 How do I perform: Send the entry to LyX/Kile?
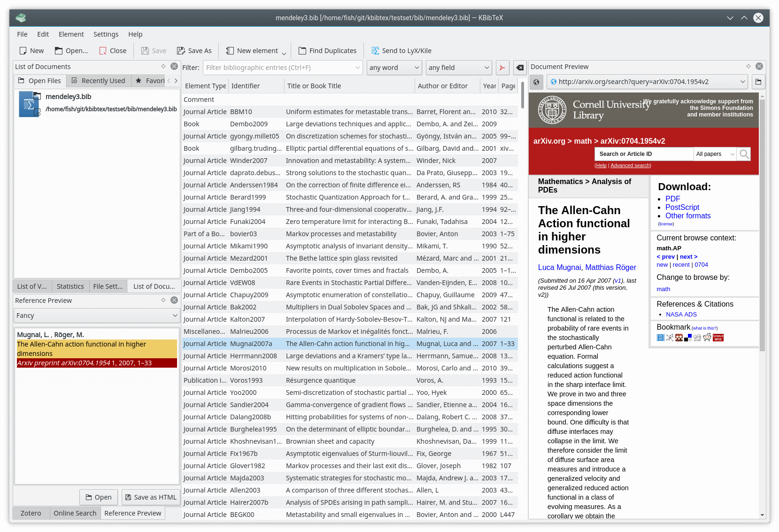(401, 50)
